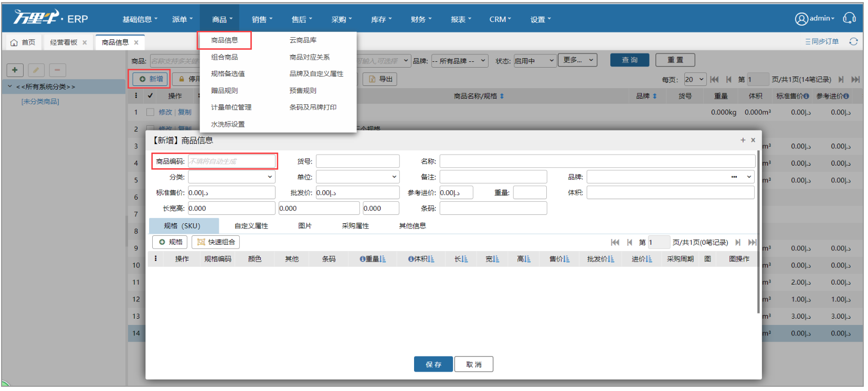Switch to the 其他信息 tab

pyautogui.click(x=412, y=226)
